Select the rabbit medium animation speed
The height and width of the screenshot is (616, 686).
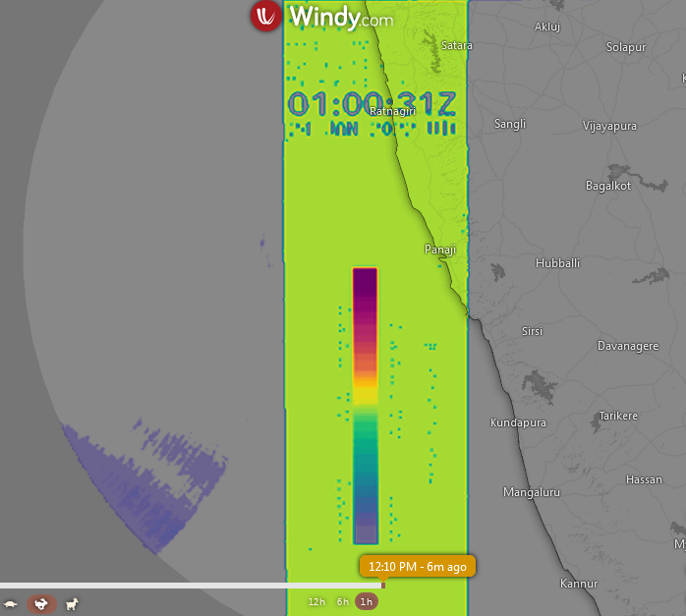41,604
